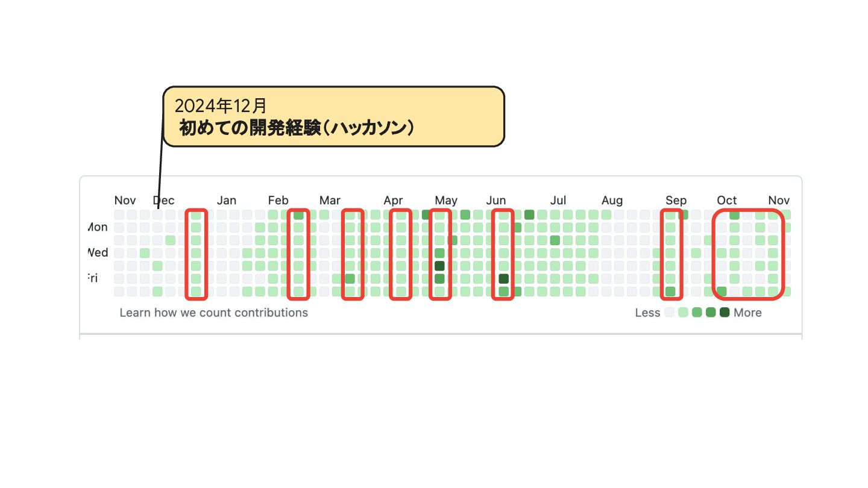Click the 'May' month label
The height and width of the screenshot is (488, 868).
click(x=446, y=201)
